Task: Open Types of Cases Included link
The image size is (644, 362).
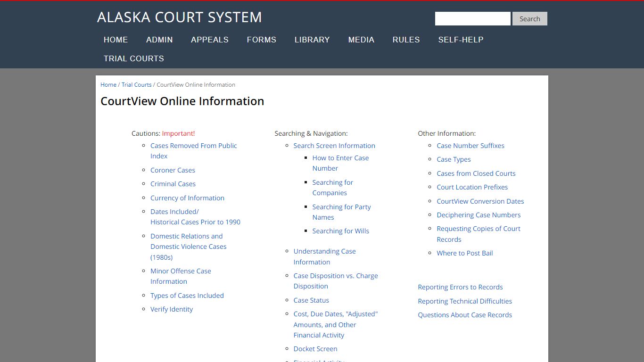Action: 187,296
